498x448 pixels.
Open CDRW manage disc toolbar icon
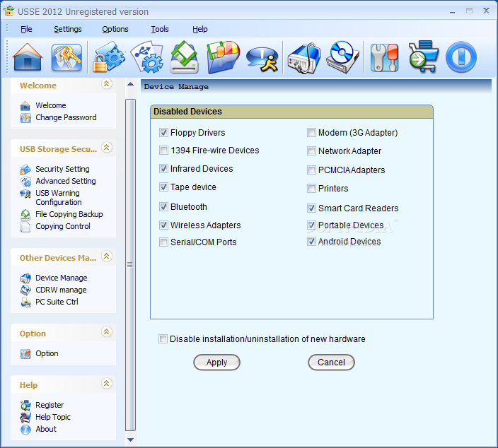[x=342, y=57]
